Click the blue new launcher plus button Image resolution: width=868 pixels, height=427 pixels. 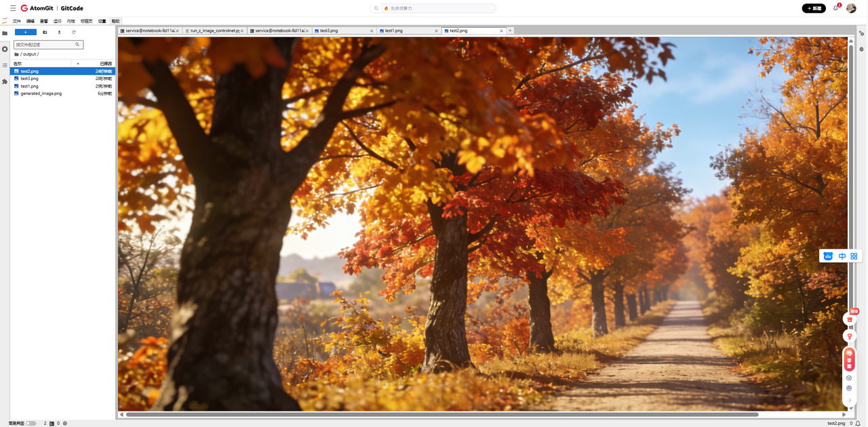pyautogui.click(x=26, y=32)
